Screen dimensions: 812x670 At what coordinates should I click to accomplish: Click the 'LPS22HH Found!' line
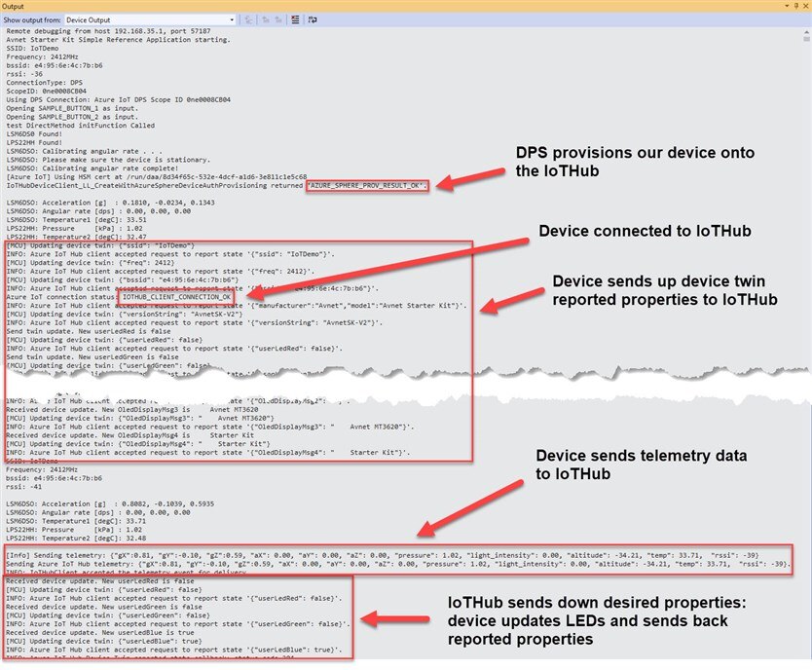tap(34, 142)
